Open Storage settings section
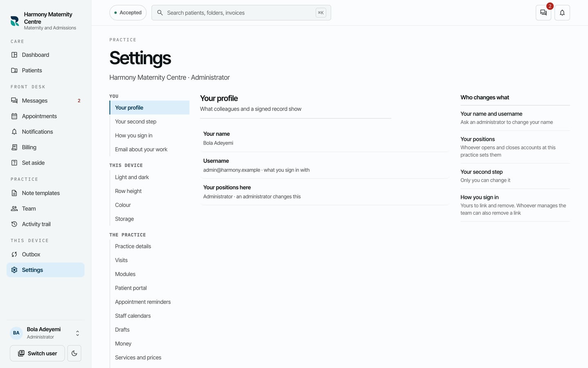 coord(149,219)
